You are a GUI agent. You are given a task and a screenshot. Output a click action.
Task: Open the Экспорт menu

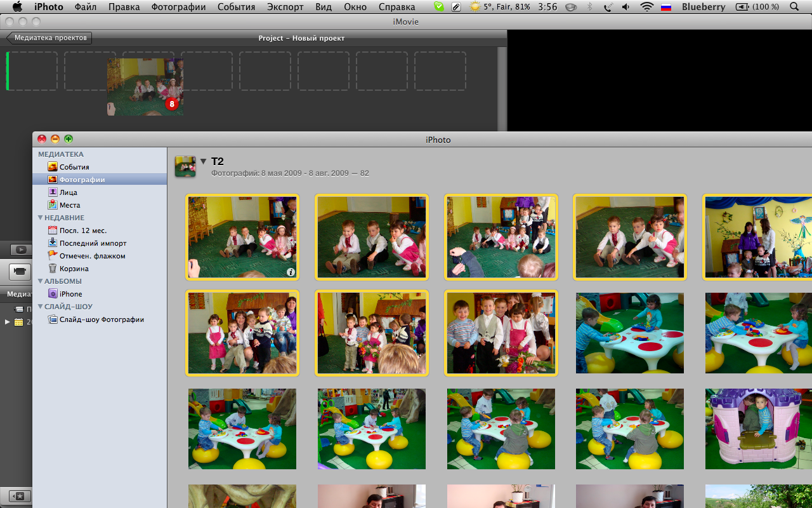point(285,7)
